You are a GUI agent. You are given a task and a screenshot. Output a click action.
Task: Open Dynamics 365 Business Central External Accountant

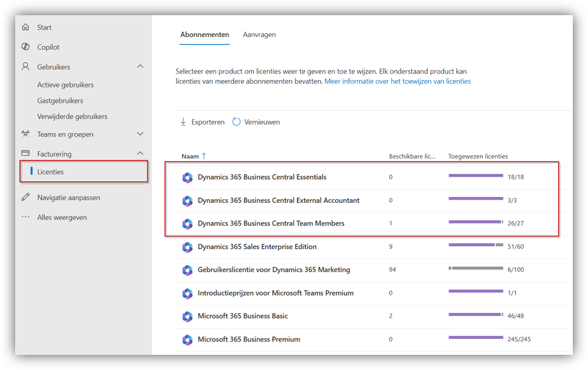(279, 200)
